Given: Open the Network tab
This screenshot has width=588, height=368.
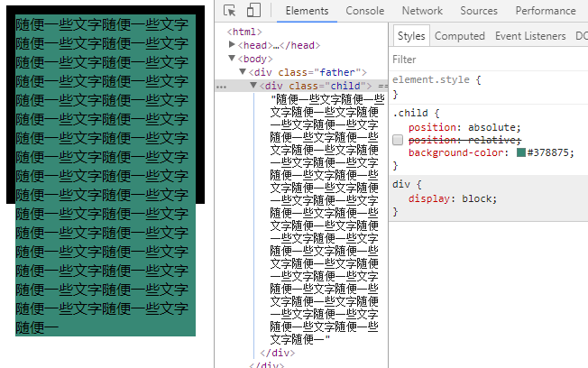Looking at the screenshot, I should (422, 11).
